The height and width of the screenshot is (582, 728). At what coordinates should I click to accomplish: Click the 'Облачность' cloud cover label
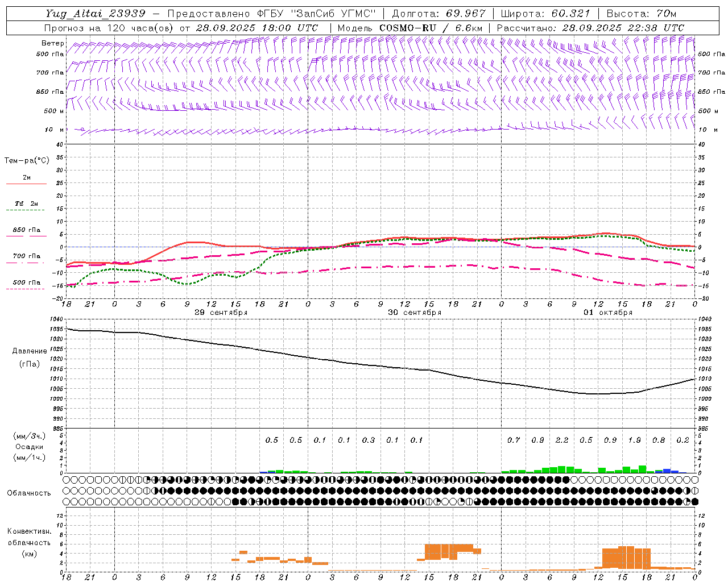(x=29, y=493)
